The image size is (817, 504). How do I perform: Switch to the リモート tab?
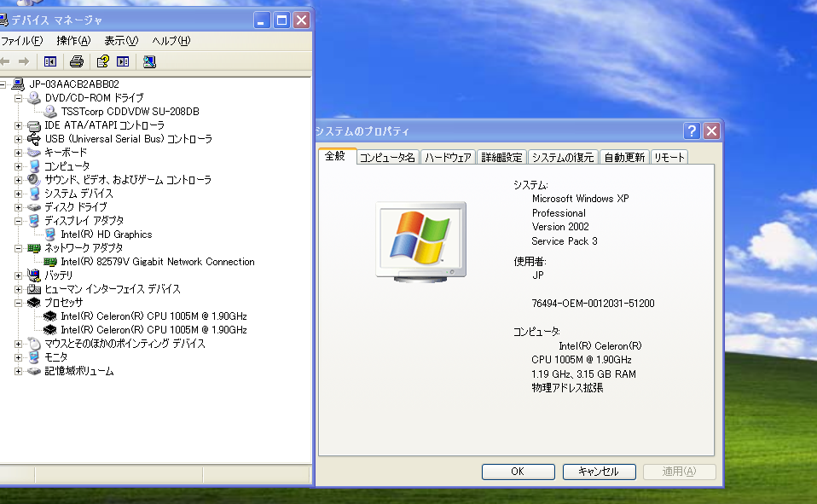click(x=669, y=158)
